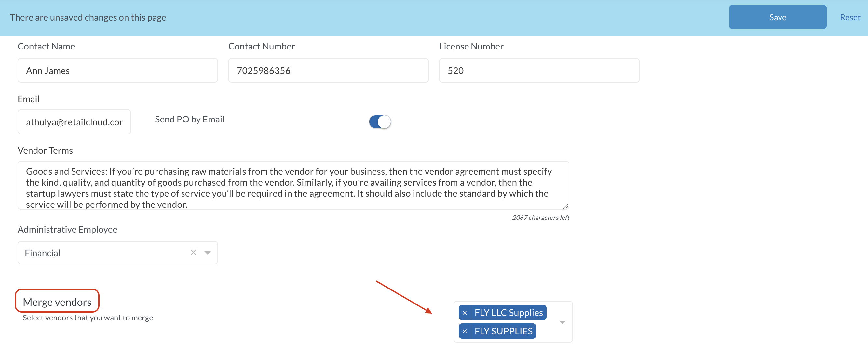Open the merge vendors dropdown arrow
This screenshot has width=868, height=353.
click(x=562, y=322)
